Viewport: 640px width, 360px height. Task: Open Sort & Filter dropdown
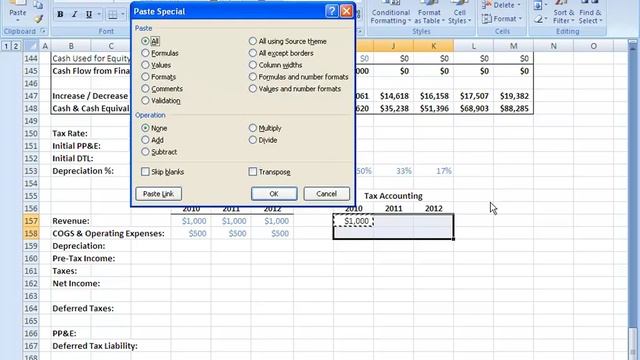(564, 17)
